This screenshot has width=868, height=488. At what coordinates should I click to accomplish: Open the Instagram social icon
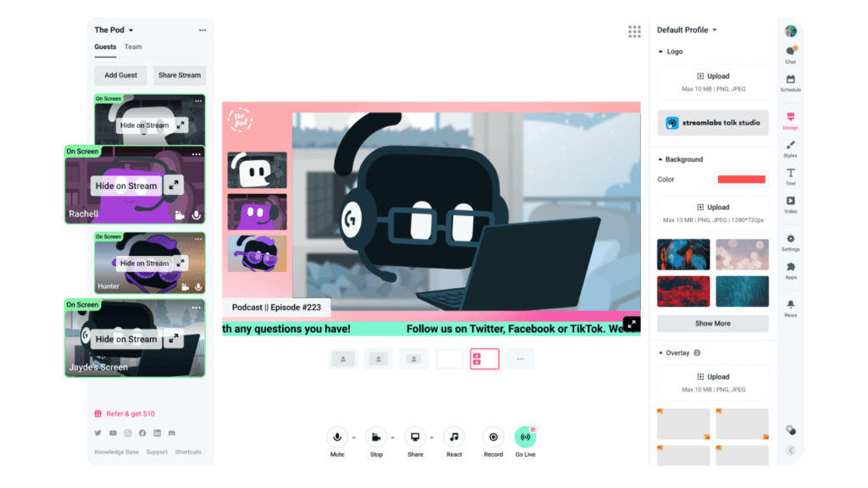point(128,433)
